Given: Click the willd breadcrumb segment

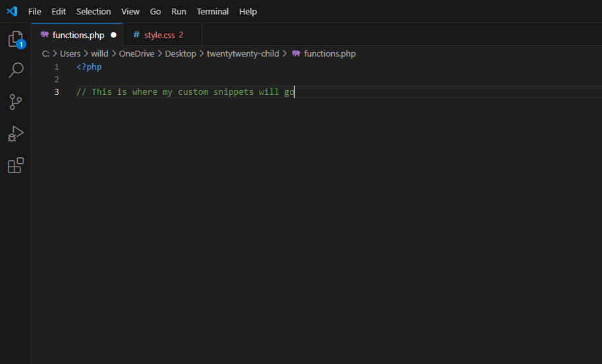Looking at the screenshot, I should click(x=99, y=54).
